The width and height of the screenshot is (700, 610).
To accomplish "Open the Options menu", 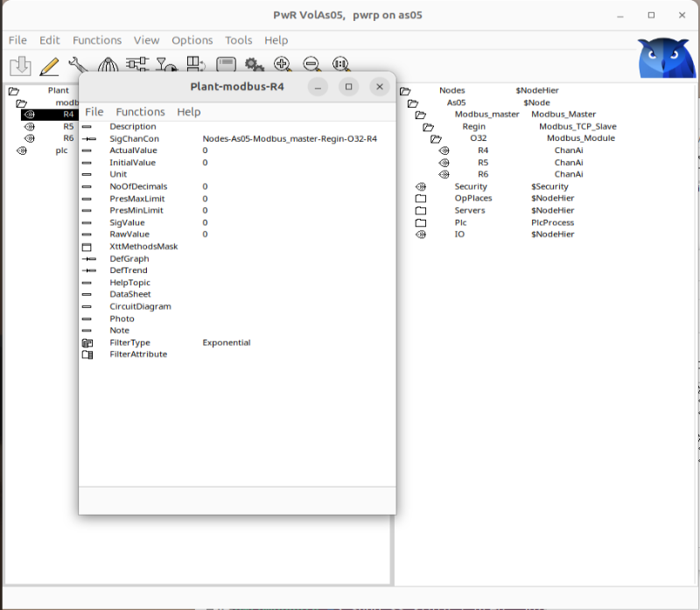I will click(192, 40).
